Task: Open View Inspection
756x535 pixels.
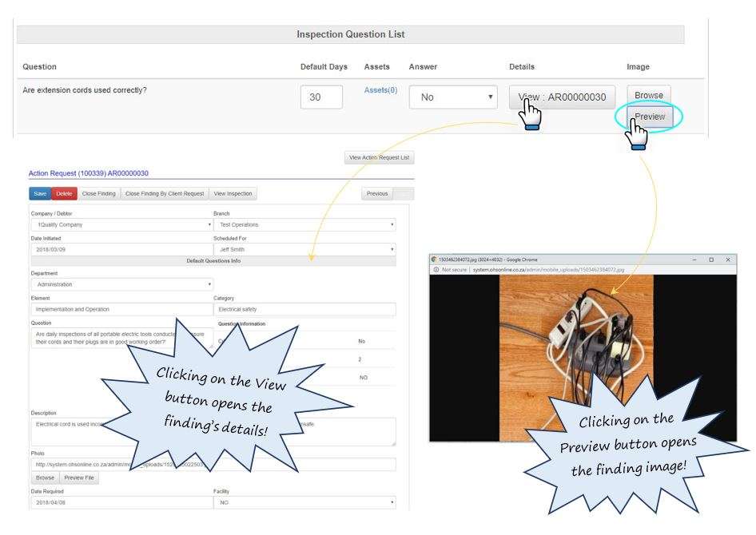Action: pos(234,193)
